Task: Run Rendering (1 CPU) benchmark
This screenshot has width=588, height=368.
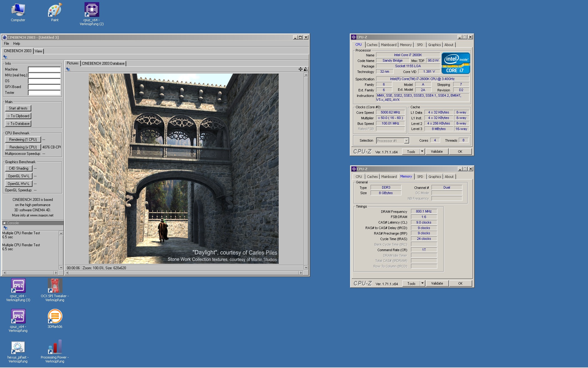Action: (x=23, y=140)
